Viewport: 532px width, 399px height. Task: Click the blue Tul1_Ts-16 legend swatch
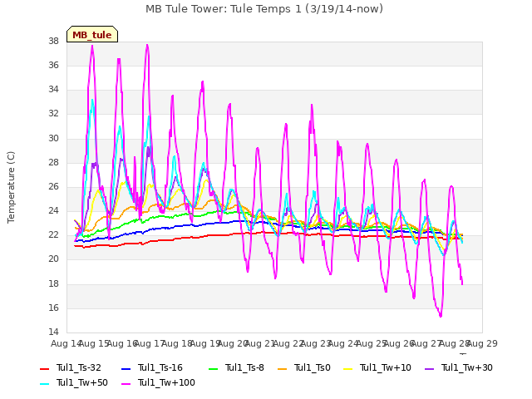click(126, 369)
